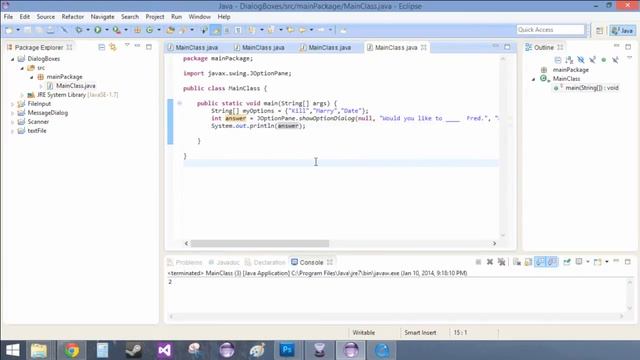Open the File menu
The image size is (640, 360).
click(x=8, y=17)
